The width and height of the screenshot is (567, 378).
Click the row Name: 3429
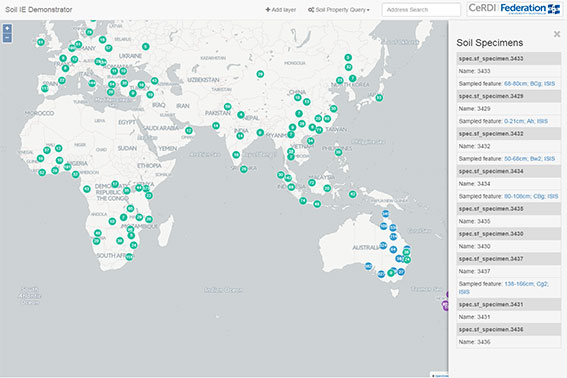[x=509, y=109]
